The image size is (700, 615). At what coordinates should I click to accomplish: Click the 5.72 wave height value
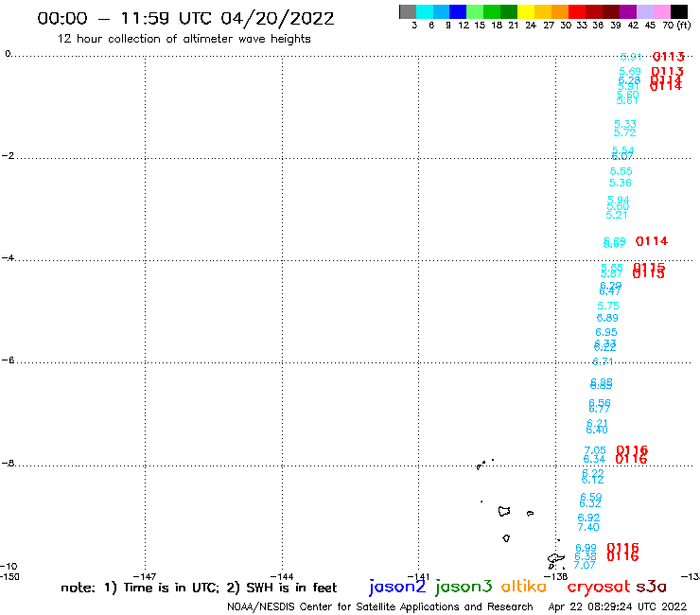pos(624,132)
